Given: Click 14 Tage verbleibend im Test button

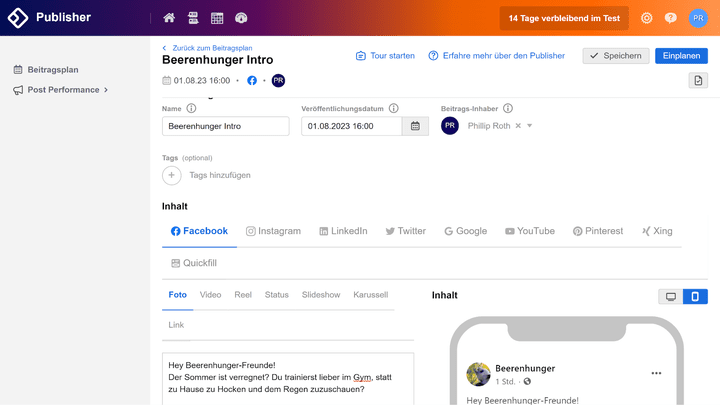Looking at the screenshot, I should (x=564, y=18).
